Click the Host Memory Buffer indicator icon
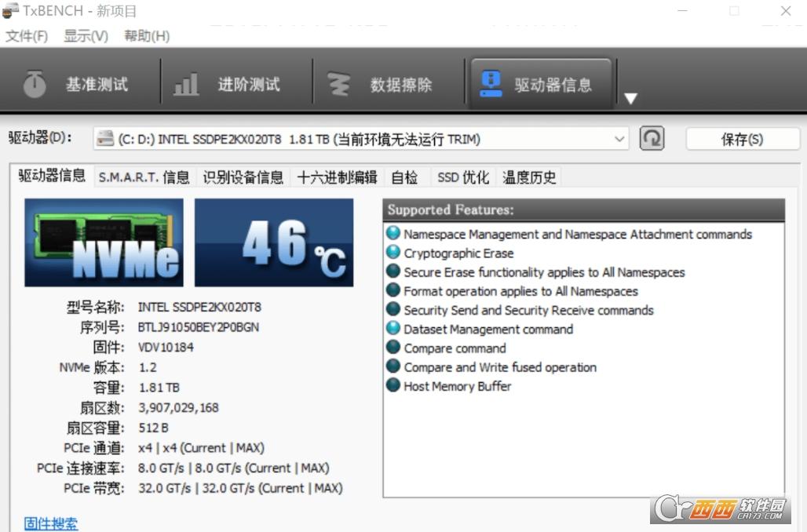This screenshot has width=807, height=532. 393,385
